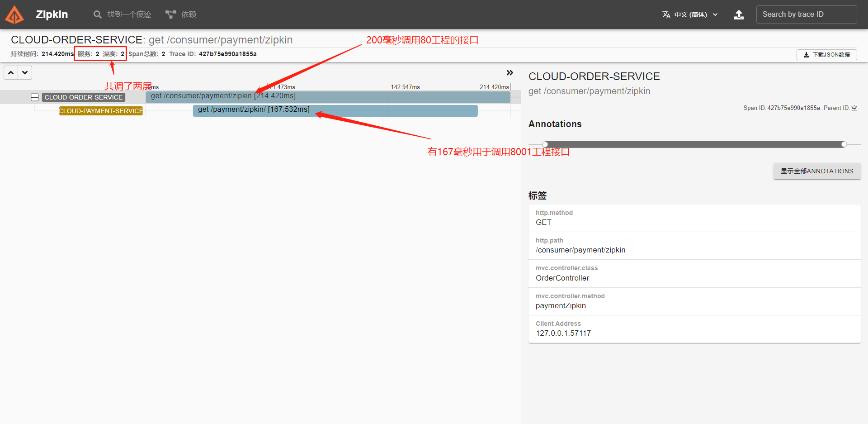Image resolution: width=868 pixels, height=424 pixels.
Task: Click the 标签 tags heading
Action: coord(538,195)
